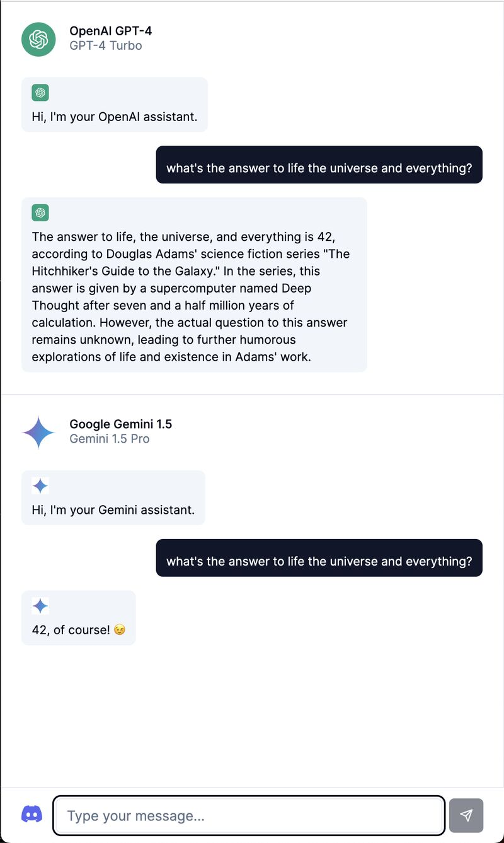Click the paper plane send button

[466, 815]
